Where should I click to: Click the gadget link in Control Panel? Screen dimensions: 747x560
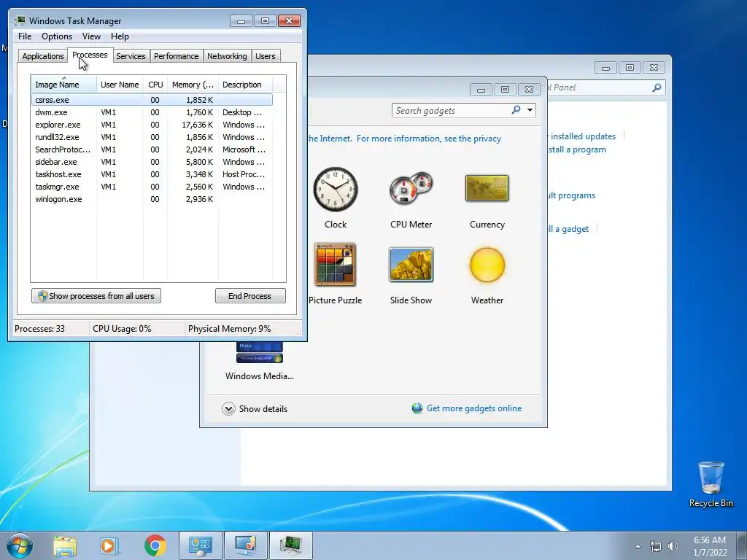pos(568,228)
